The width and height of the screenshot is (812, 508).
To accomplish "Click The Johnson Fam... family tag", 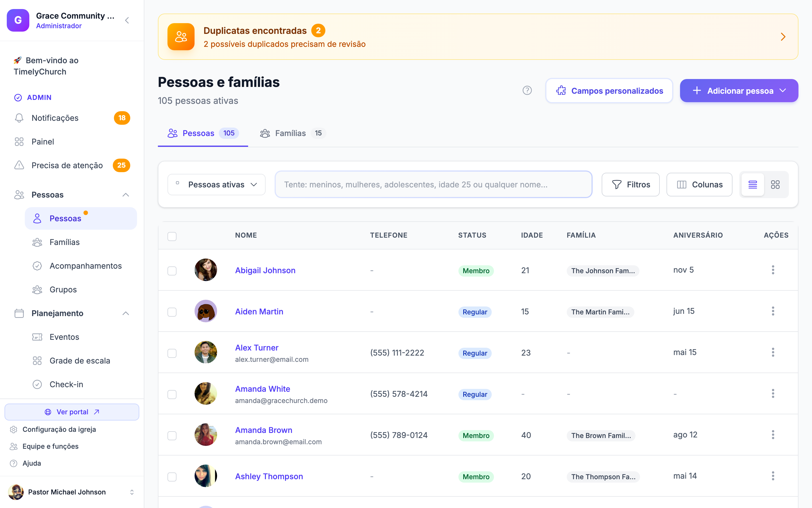I will [x=603, y=271].
